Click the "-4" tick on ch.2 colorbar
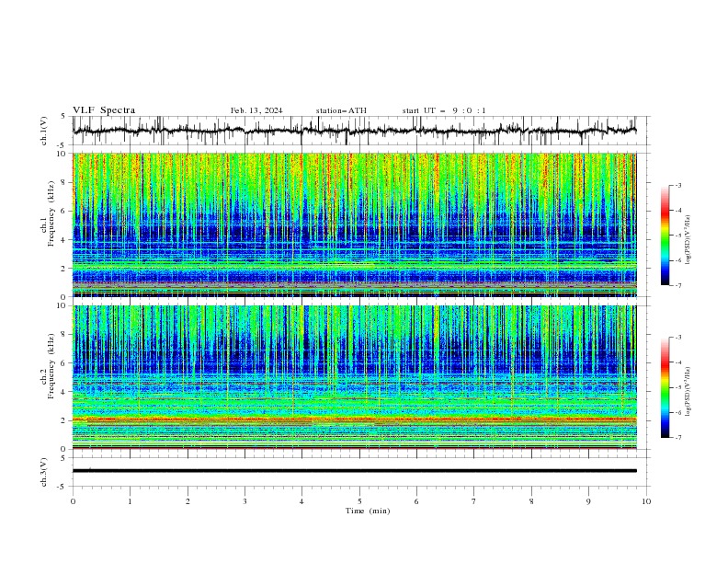 (x=677, y=362)
